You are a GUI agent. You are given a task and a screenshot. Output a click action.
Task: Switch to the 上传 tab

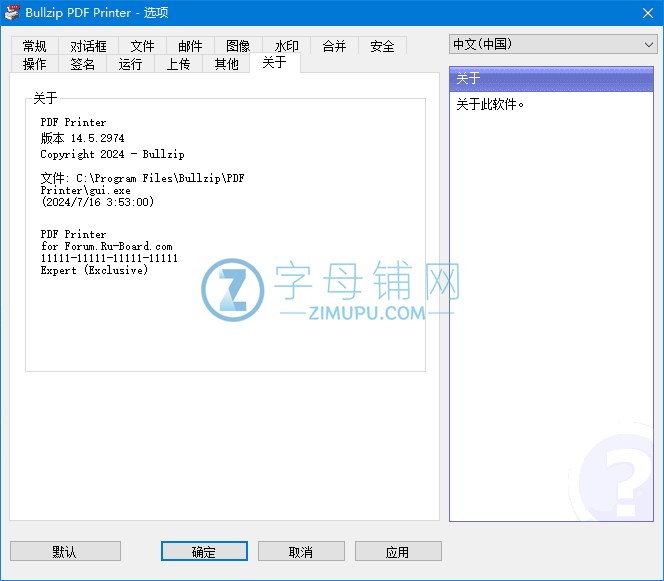point(178,64)
